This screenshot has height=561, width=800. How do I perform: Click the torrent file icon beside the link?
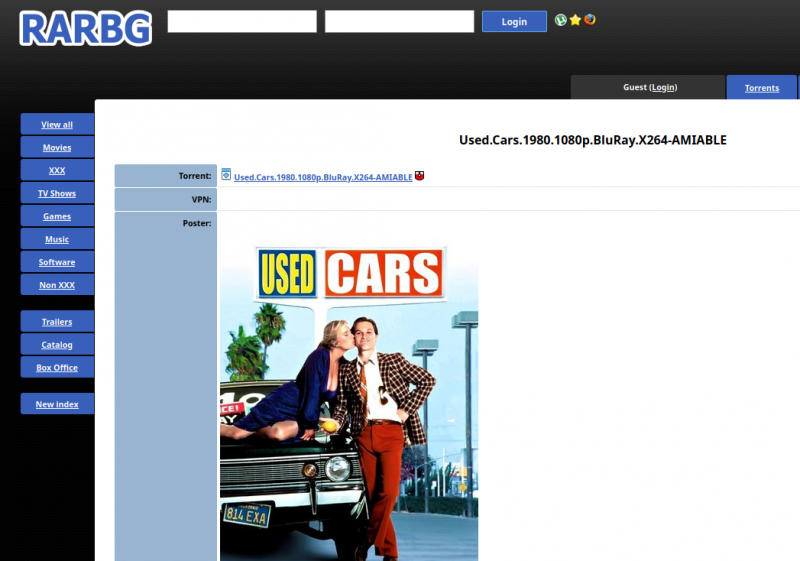click(x=226, y=174)
